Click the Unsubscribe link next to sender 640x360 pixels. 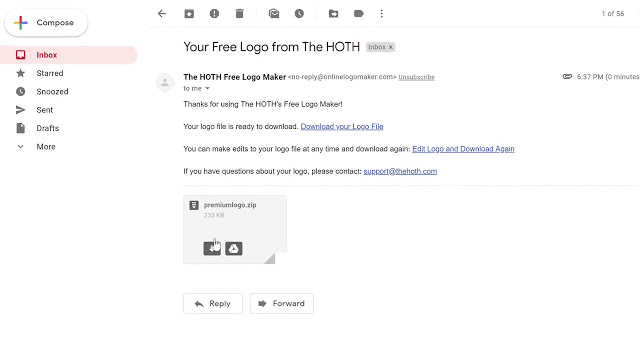click(416, 77)
